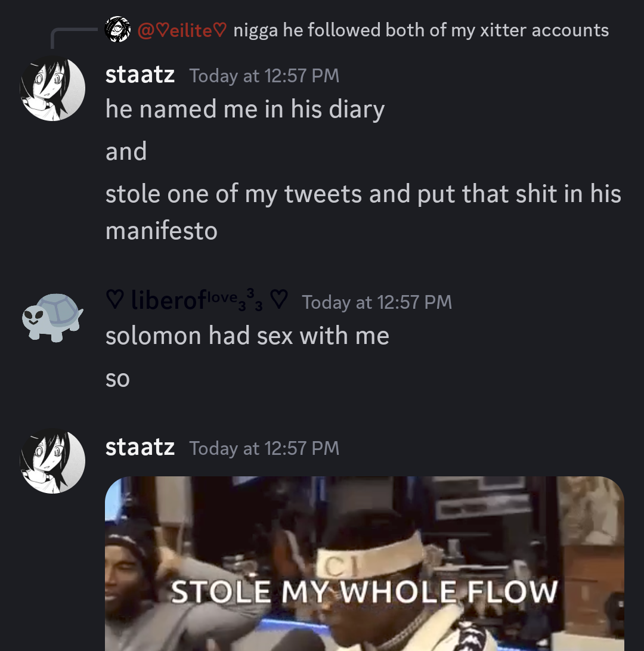Screen dimensions: 644x651
Task: Click the short message "so" from liberoflove
Action: click(117, 379)
